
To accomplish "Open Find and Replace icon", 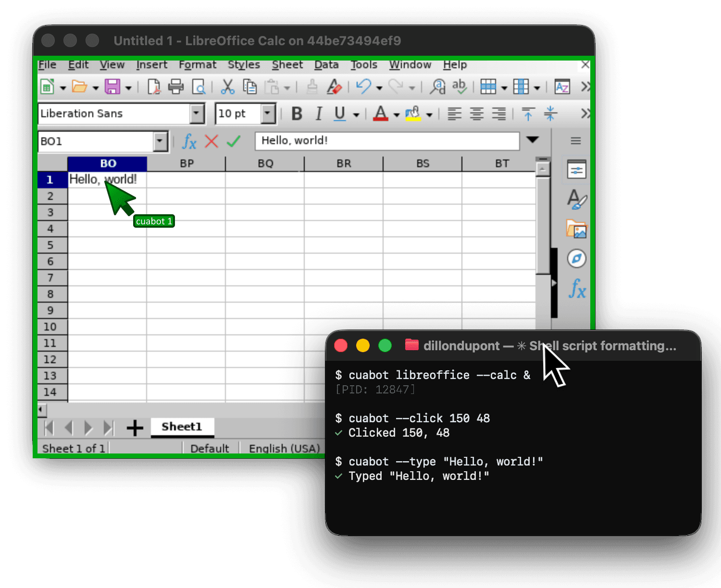I will 437,87.
